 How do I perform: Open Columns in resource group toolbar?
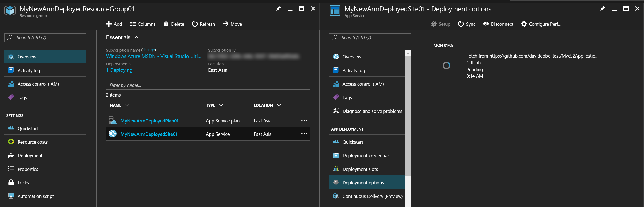(143, 24)
